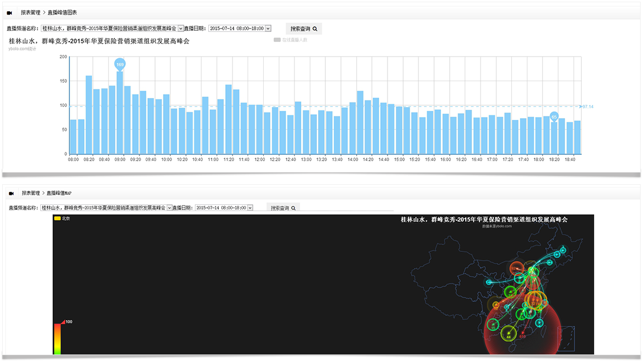Click the bar above the 18:40 label
Viewport: 644px width, 364px height.
click(x=570, y=138)
